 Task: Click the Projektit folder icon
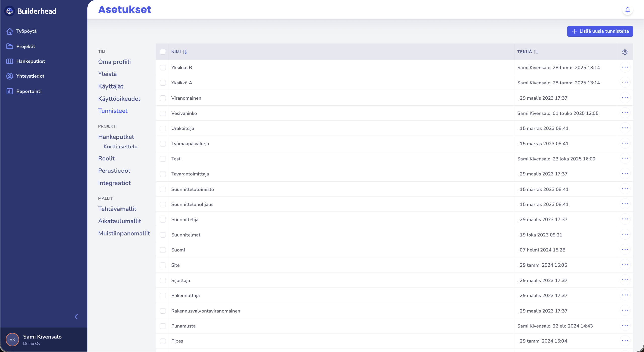[10, 46]
